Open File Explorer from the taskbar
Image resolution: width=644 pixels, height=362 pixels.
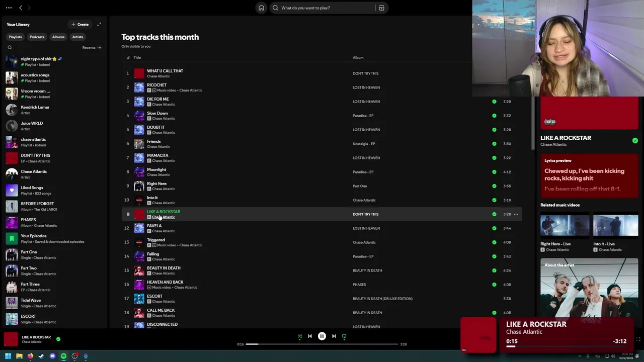pyautogui.click(x=19, y=356)
